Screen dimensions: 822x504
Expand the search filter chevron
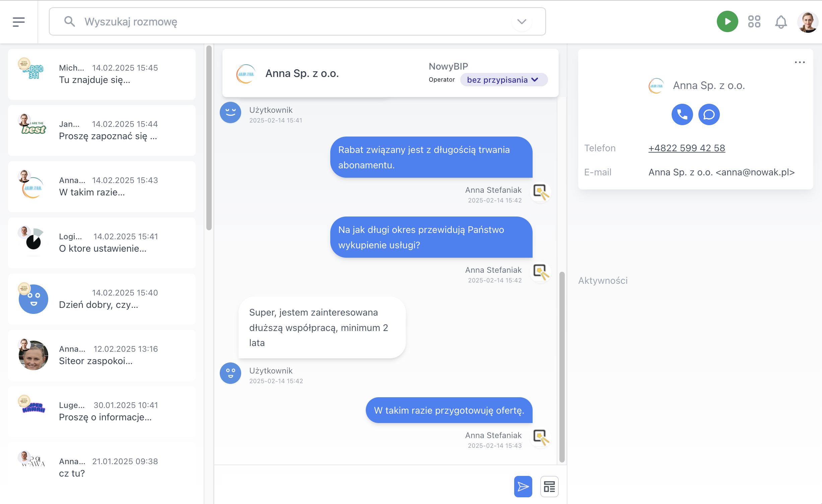pos(522,22)
